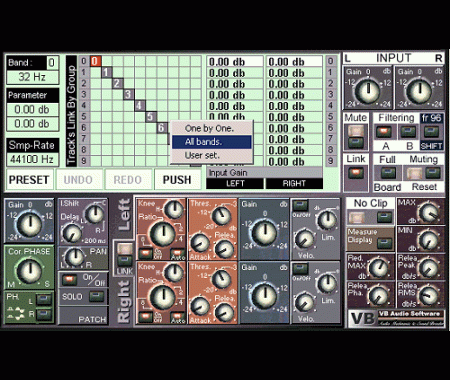Switch to the Left channel tab

(124, 215)
